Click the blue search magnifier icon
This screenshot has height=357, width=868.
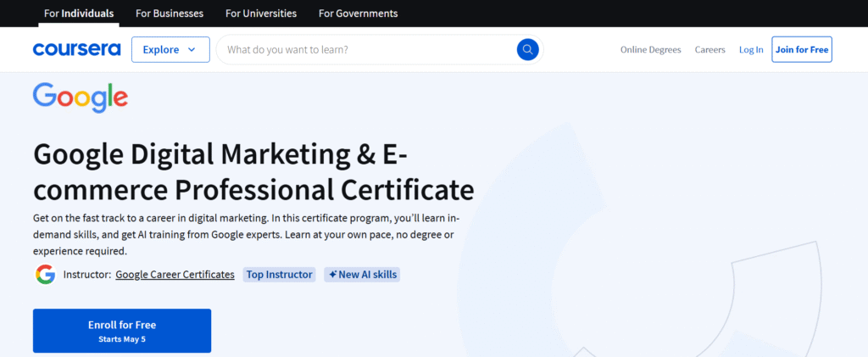point(527,50)
